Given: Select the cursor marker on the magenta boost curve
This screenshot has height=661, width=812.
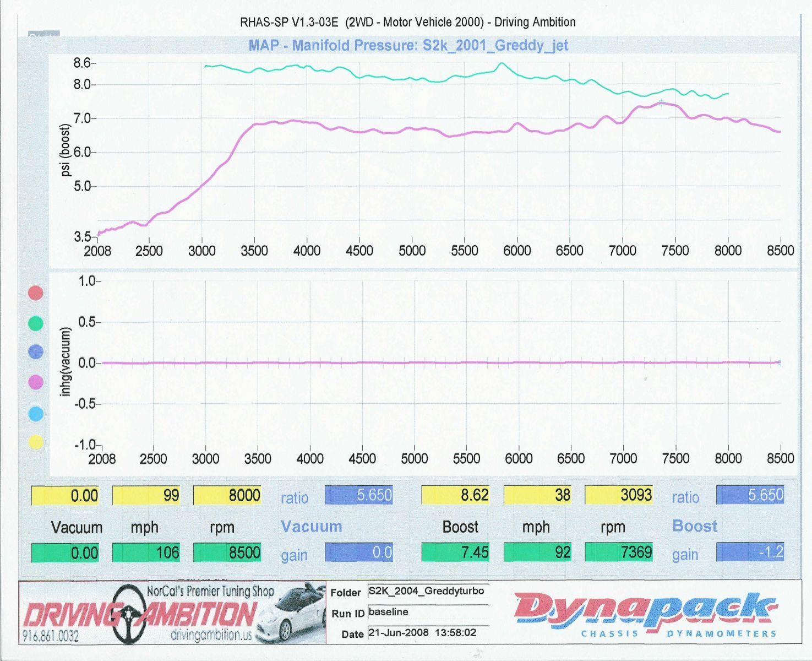Looking at the screenshot, I should [661, 103].
